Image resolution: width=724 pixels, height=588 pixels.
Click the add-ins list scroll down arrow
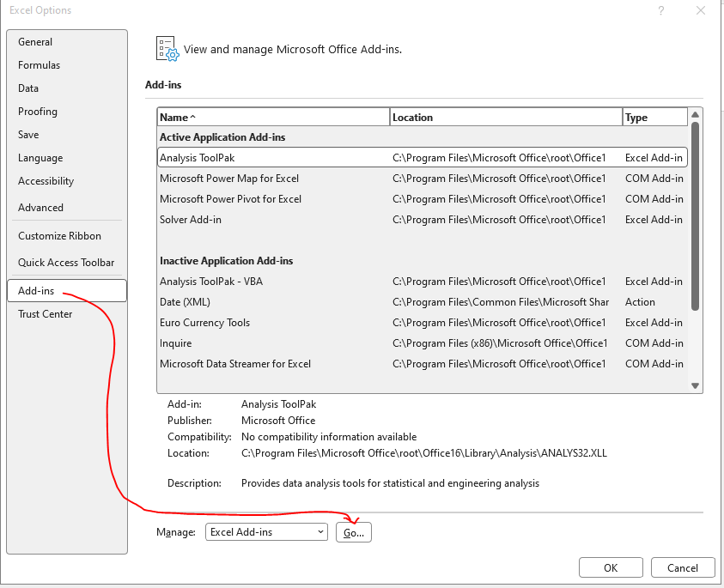(695, 385)
